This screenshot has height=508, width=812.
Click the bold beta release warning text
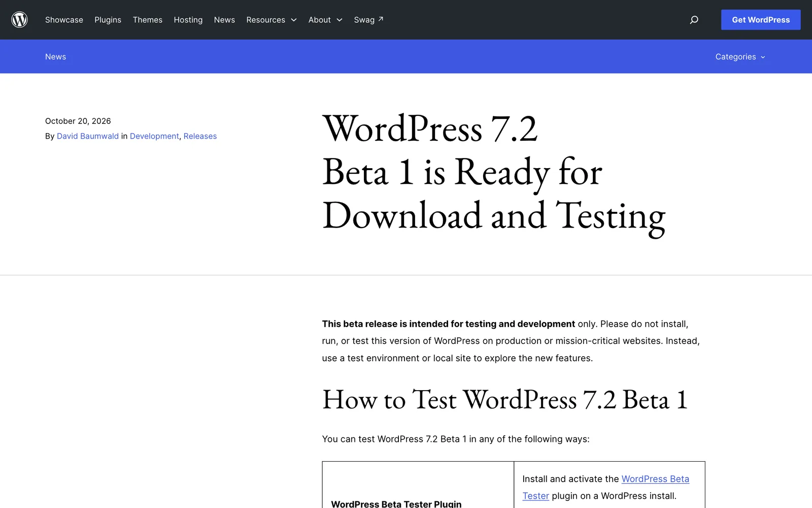449,324
